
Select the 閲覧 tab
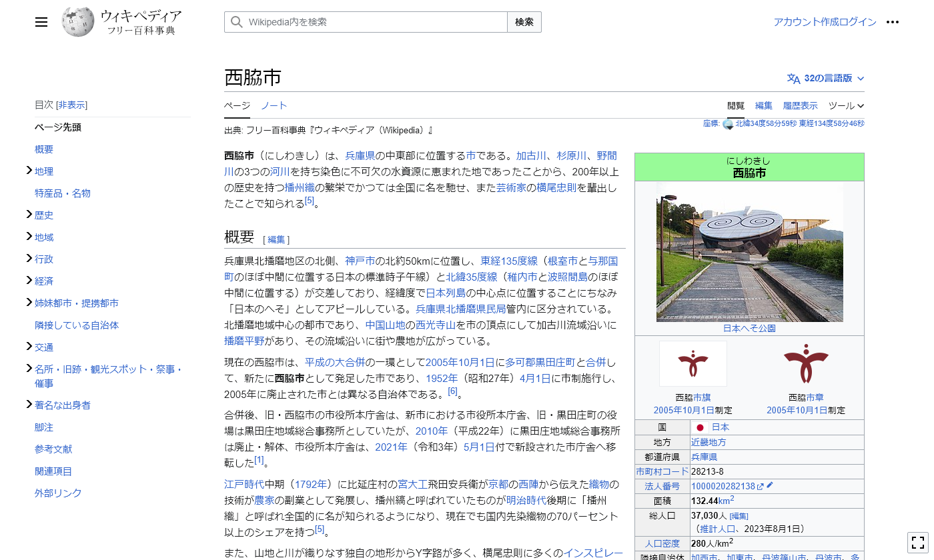736,105
